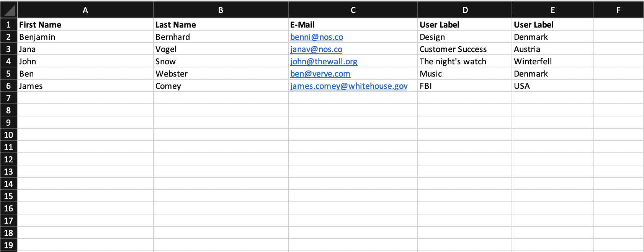Open the ben@verve.com email link
Image resolution: width=644 pixels, height=252 pixels.
pos(320,74)
